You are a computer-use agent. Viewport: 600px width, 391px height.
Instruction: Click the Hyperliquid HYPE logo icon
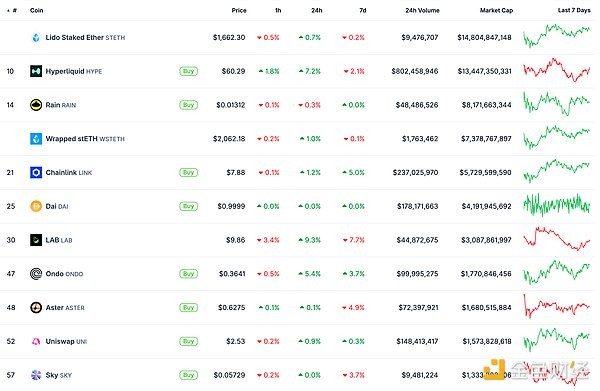coord(36,71)
